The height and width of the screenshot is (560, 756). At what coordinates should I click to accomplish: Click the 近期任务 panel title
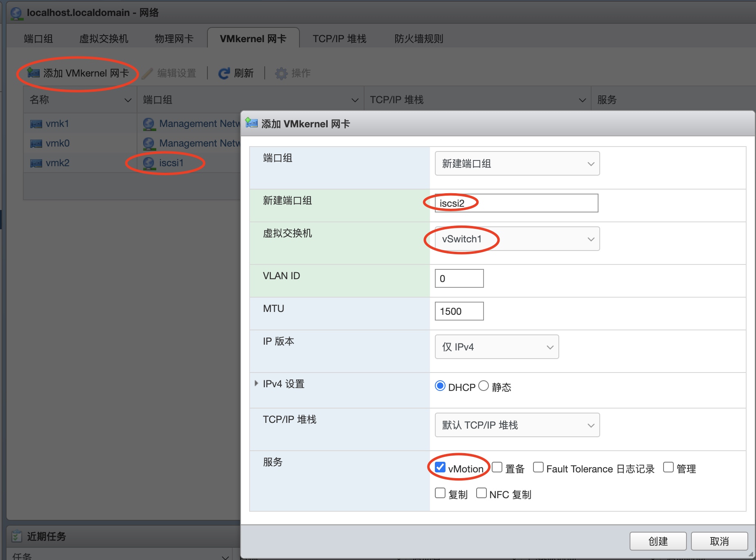46,536
